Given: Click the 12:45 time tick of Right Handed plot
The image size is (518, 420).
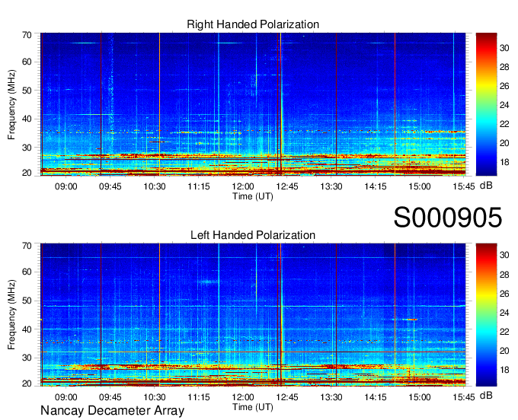Looking at the screenshot, I should click(287, 186).
